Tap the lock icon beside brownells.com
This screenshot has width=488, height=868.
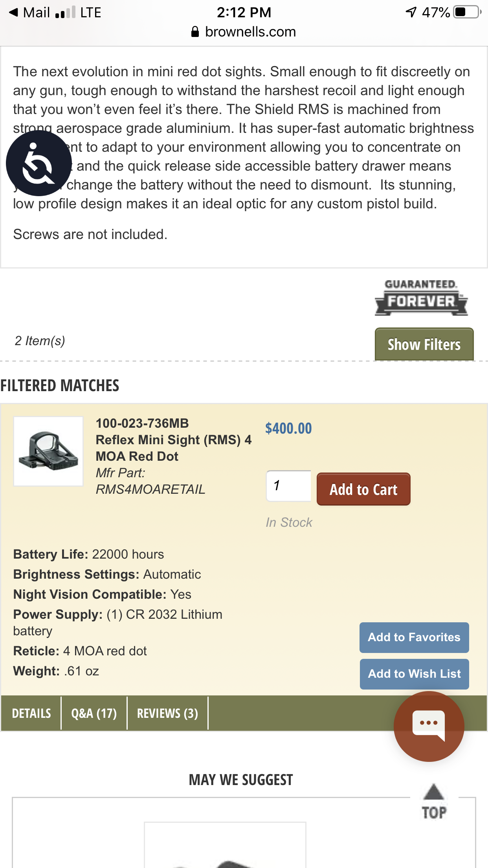pos(195,31)
